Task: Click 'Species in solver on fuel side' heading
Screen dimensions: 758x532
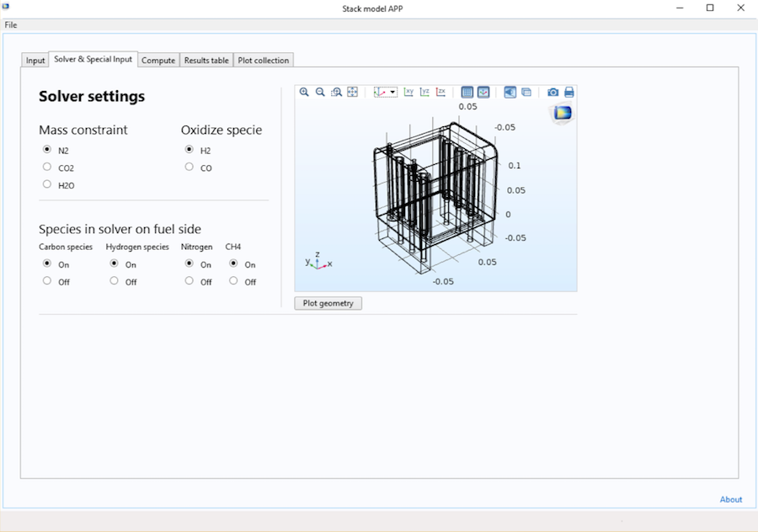Action: point(120,229)
